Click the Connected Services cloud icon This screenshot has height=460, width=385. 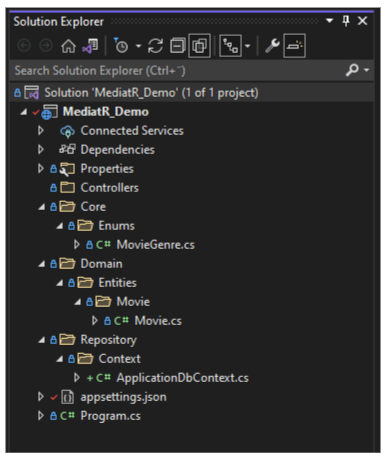(x=68, y=131)
